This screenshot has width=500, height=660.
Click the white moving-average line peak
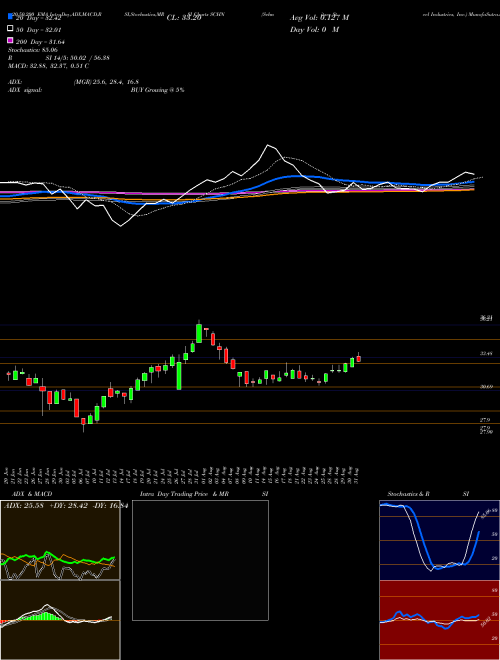pos(268,146)
